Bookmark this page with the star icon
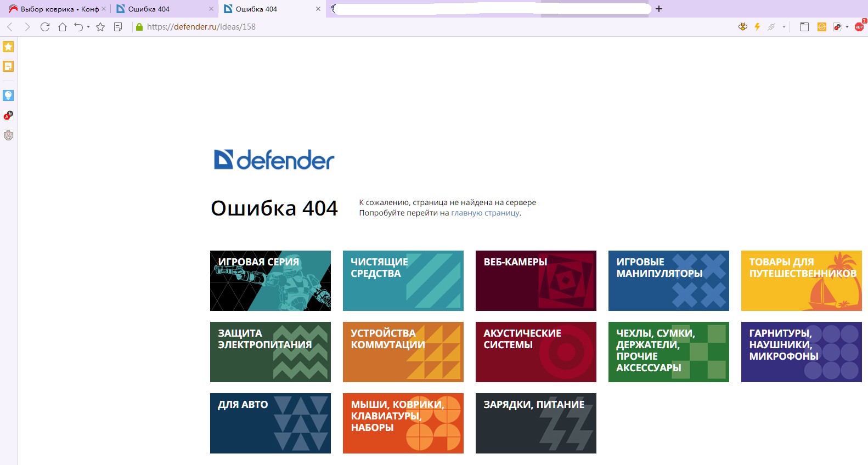This screenshot has width=868, height=465. pyautogui.click(x=100, y=27)
